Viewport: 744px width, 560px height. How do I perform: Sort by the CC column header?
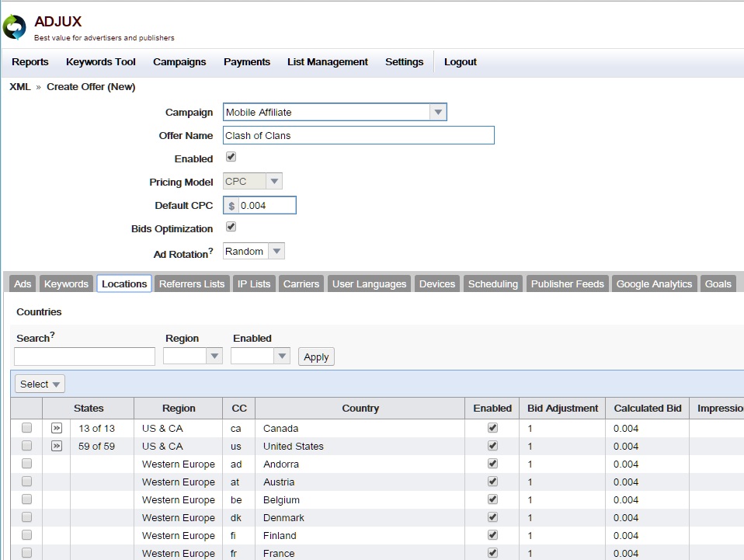[x=239, y=408]
